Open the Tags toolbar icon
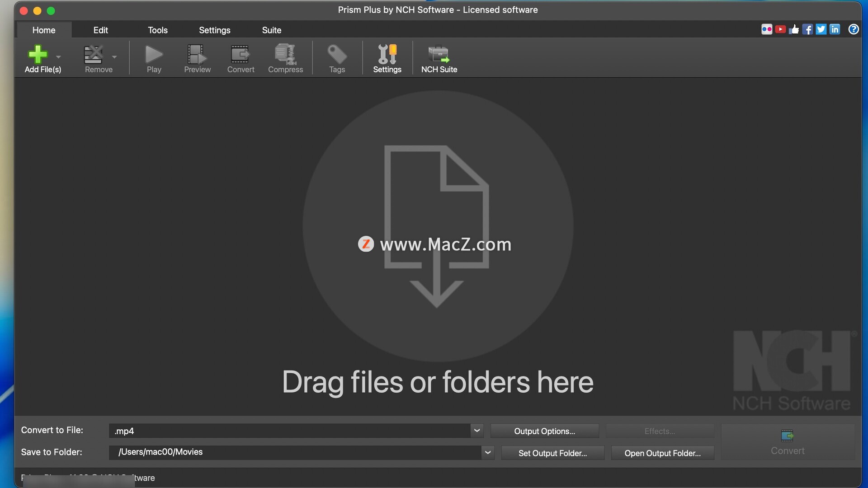Viewport: 868px width, 488px height. pos(337,54)
